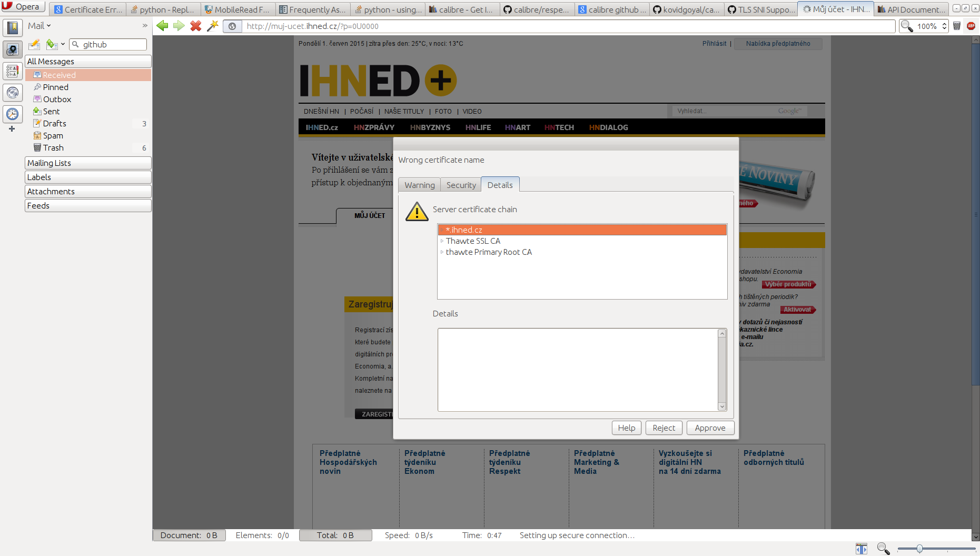Viewport: 980px width, 556px height.
Task: Open the Spam folder
Action: click(x=88, y=136)
